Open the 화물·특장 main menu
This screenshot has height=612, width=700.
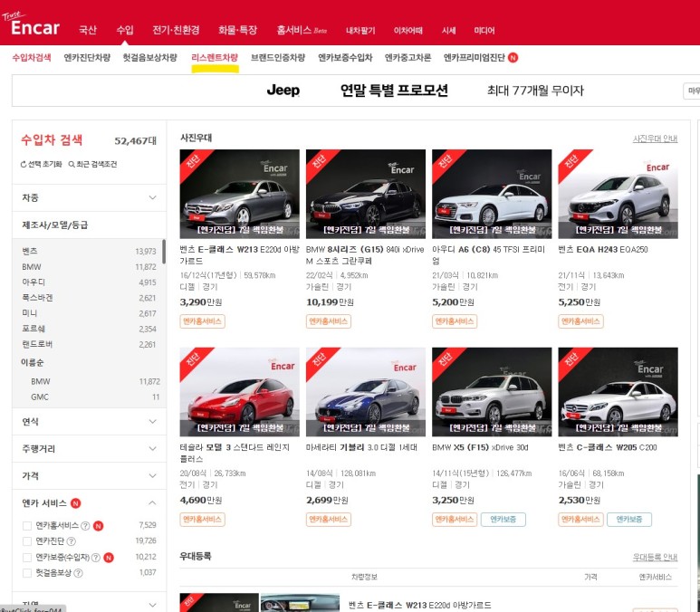(237, 31)
